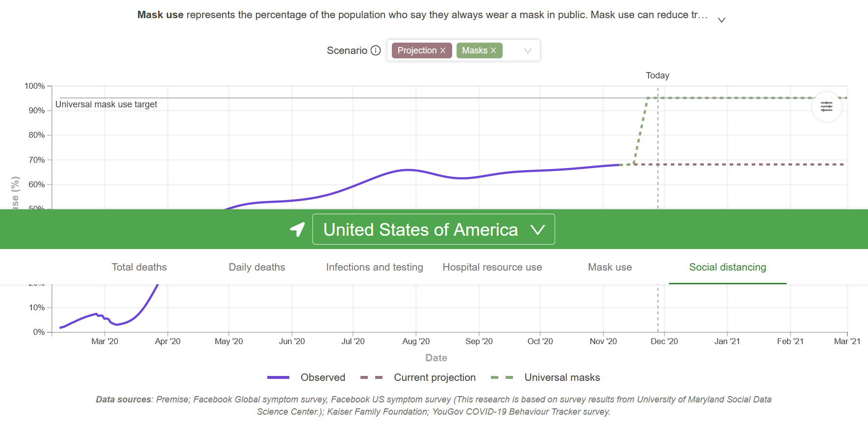Go to the Mask use tab

(x=610, y=267)
